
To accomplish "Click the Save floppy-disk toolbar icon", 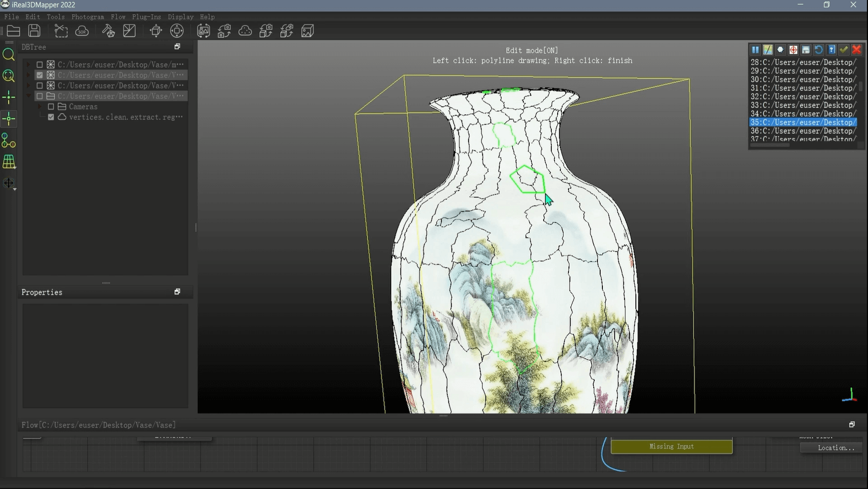I will (x=34, y=31).
